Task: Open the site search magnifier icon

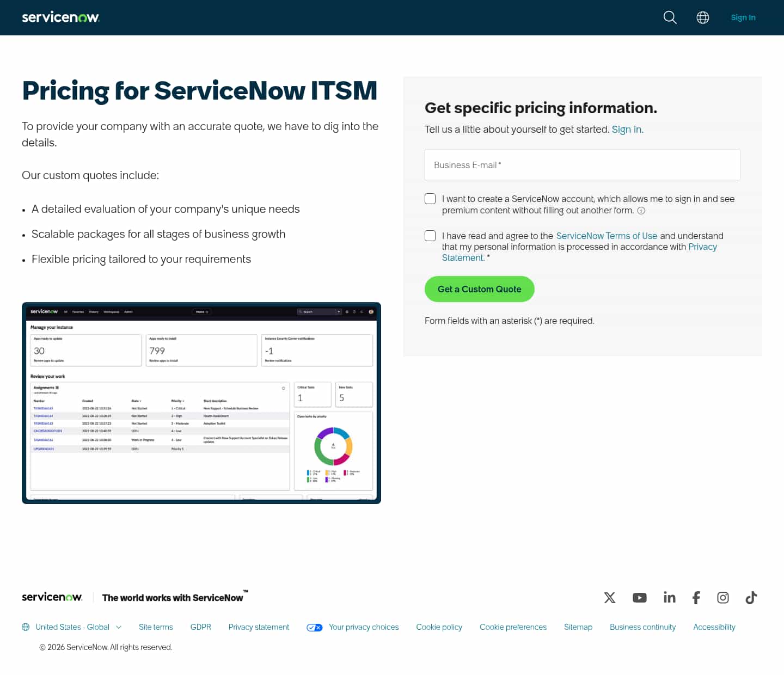Action: pos(670,17)
